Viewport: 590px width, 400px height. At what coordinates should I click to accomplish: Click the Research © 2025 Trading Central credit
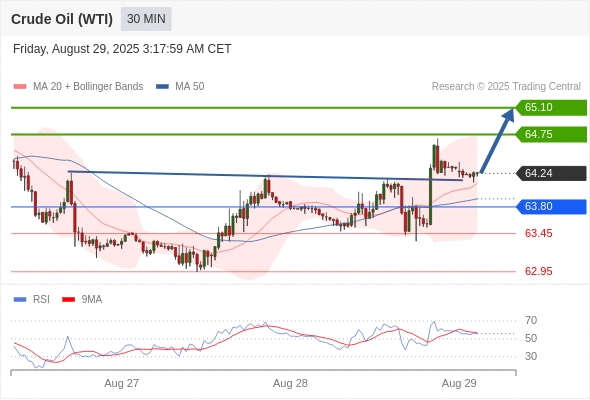pyautogui.click(x=506, y=87)
